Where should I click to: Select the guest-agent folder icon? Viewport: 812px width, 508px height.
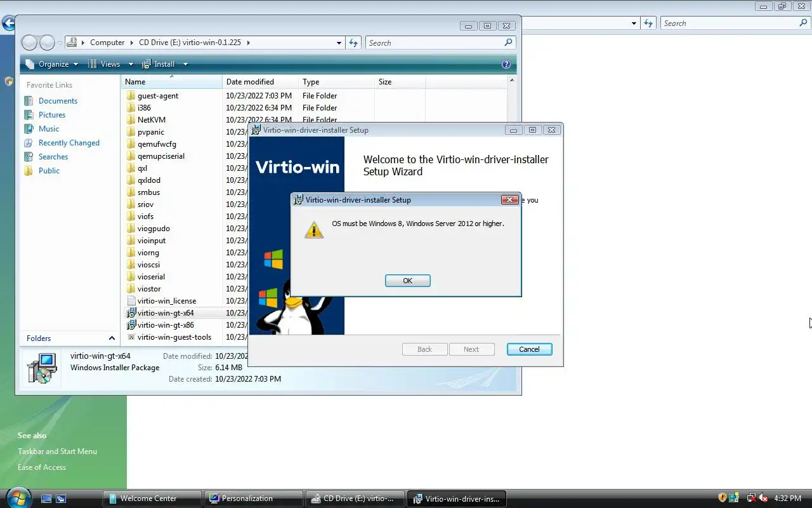tap(131, 96)
